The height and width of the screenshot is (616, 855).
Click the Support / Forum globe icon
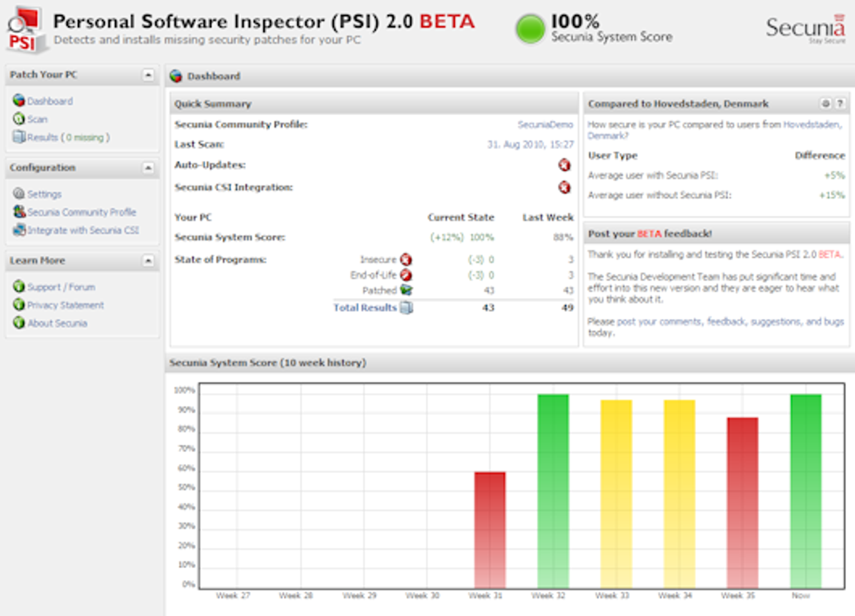[19, 286]
